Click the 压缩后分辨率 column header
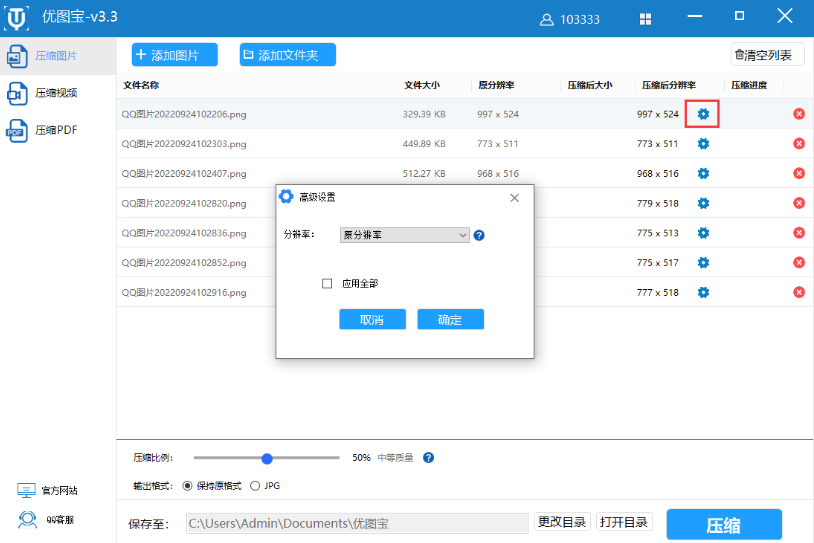This screenshot has width=814, height=543. pyautogui.click(x=669, y=85)
